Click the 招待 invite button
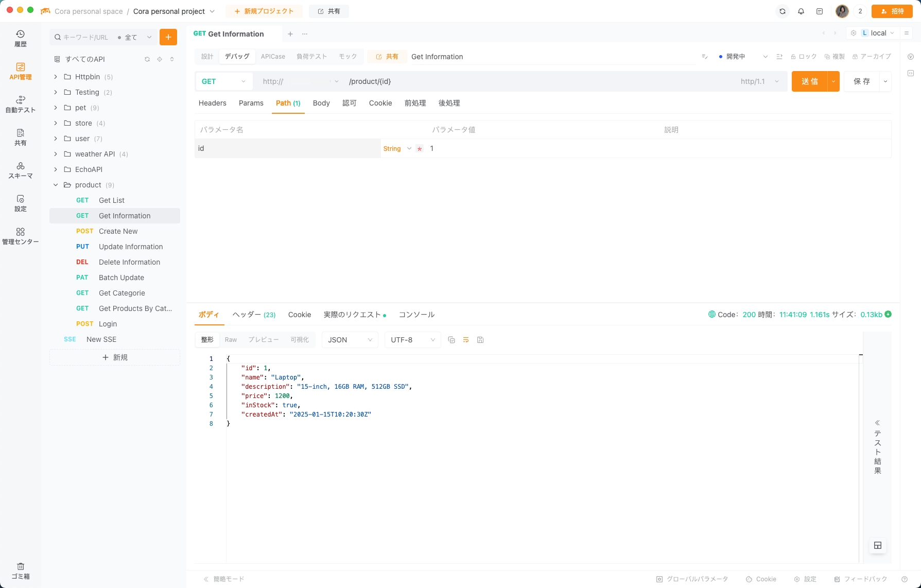 (x=892, y=11)
